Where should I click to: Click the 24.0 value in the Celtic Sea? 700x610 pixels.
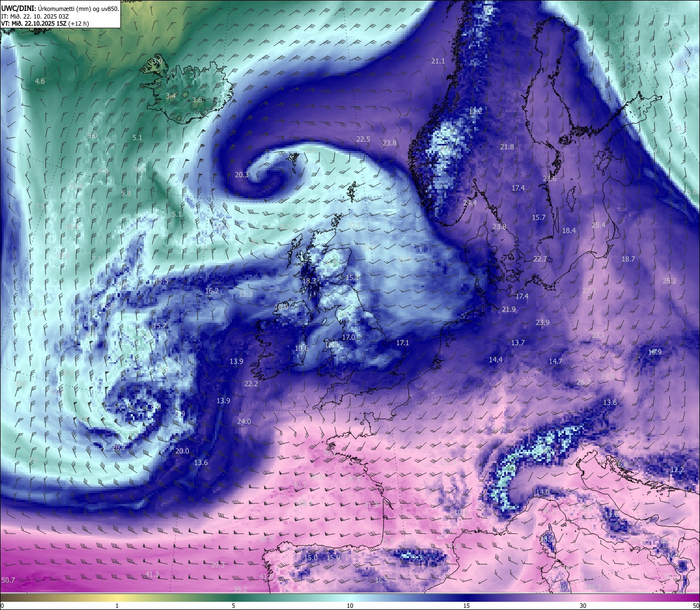(x=244, y=421)
